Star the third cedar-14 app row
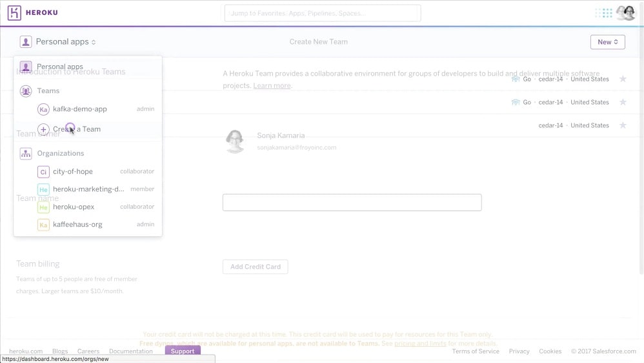The height and width of the screenshot is (363, 644). click(x=623, y=125)
